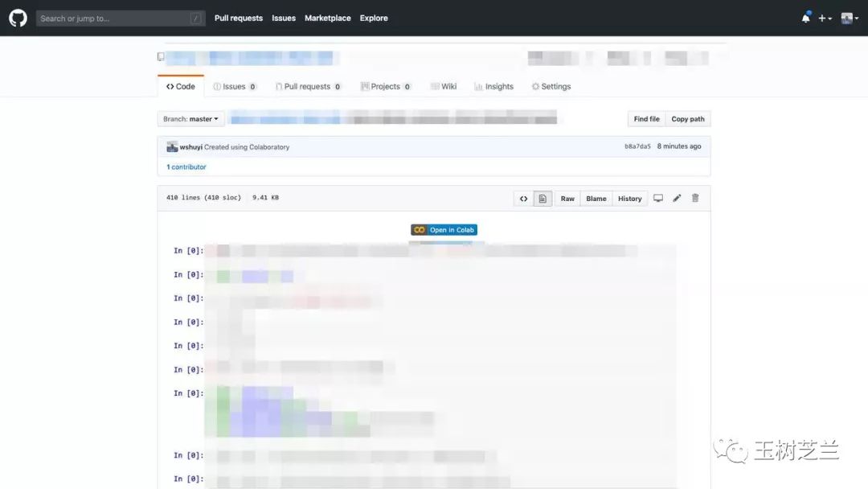Screen dimensions: 868x489
Task: Show the source blob code icon
Action: point(523,199)
